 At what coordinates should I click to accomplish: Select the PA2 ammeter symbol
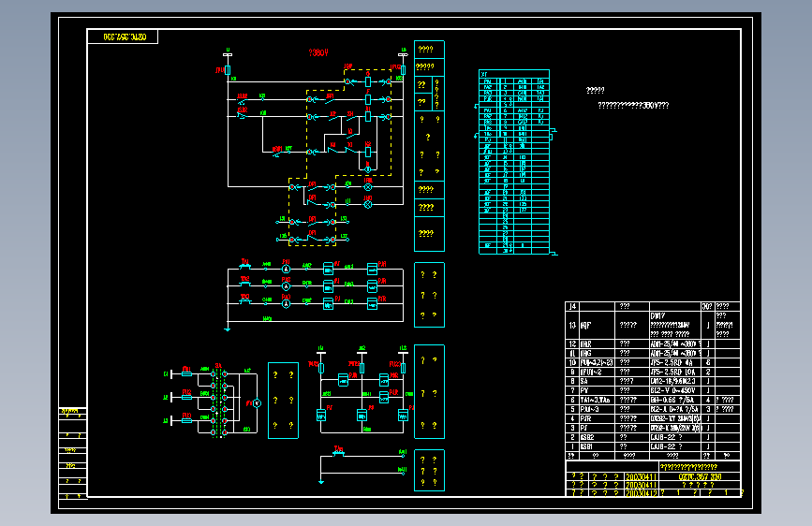pos(286,286)
